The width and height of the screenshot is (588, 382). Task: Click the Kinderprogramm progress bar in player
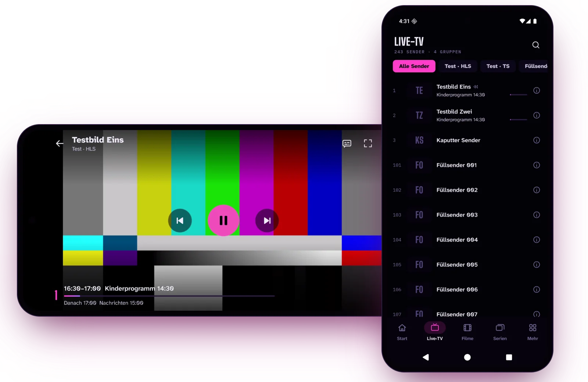pos(169,296)
